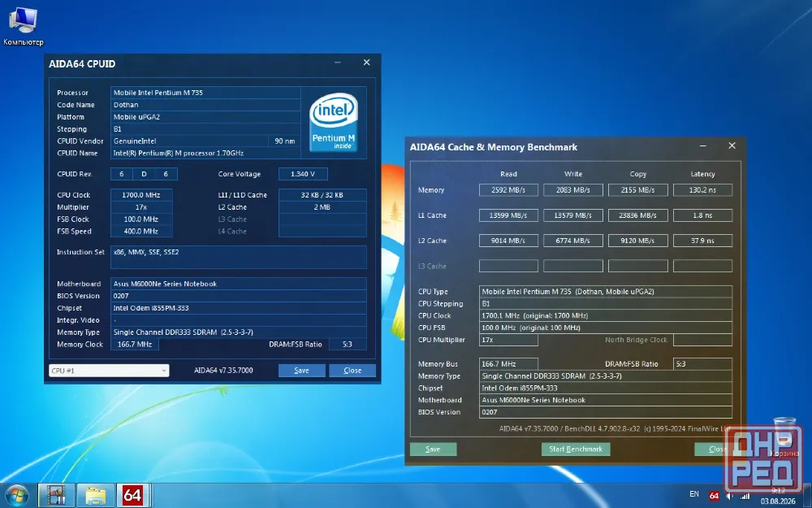Click L1I / L1D Cache value 32 KB / 32 KB
The image size is (812, 508).
point(322,195)
